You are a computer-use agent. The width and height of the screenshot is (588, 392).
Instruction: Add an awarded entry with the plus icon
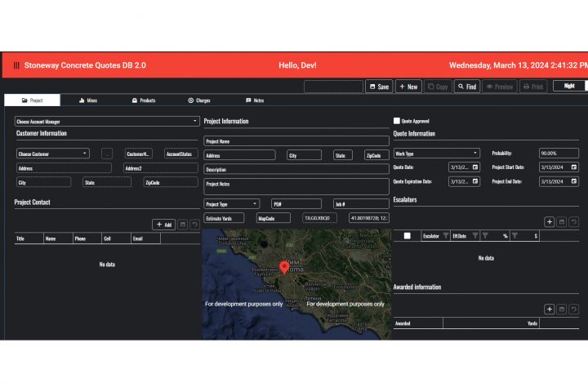pyautogui.click(x=550, y=309)
